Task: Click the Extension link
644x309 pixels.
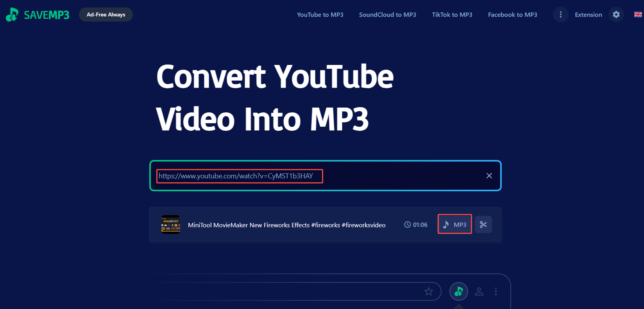Action: point(588,14)
